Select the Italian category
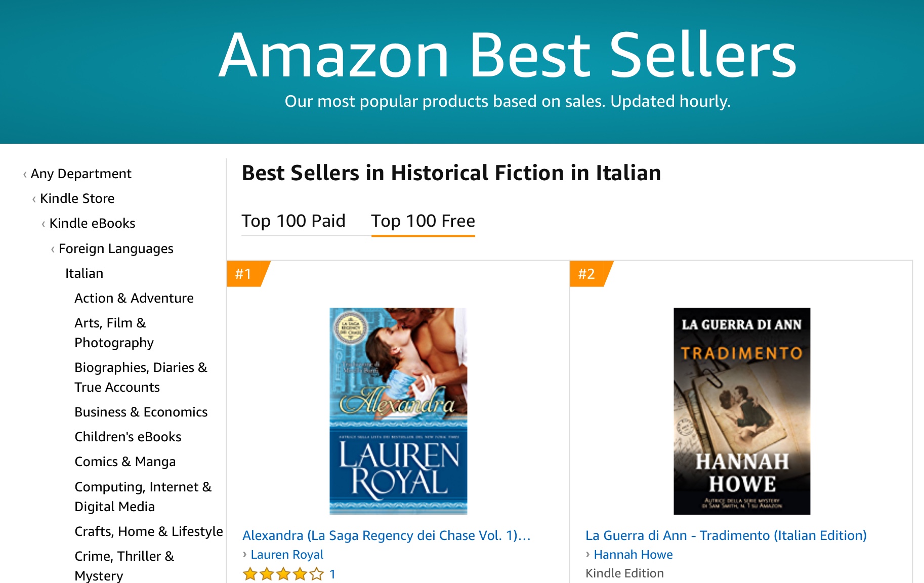Image resolution: width=924 pixels, height=583 pixels. click(x=84, y=273)
